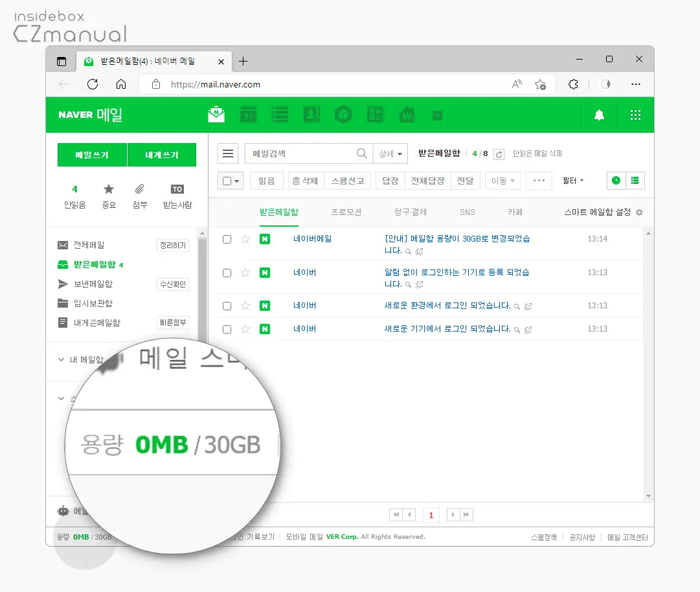Open the apps grid icon at top right
The height and width of the screenshot is (592, 700).
[x=635, y=114]
